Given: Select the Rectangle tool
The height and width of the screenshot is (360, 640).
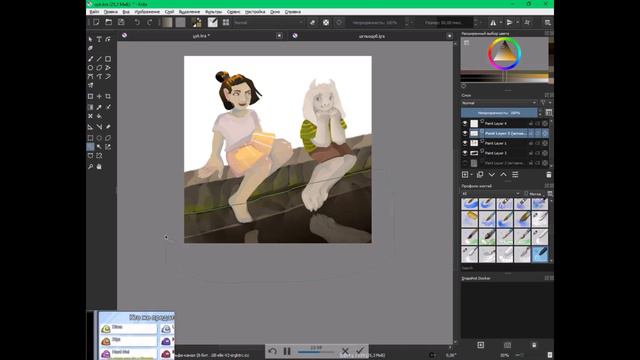Looking at the screenshot, I should pyautogui.click(x=108, y=59).
